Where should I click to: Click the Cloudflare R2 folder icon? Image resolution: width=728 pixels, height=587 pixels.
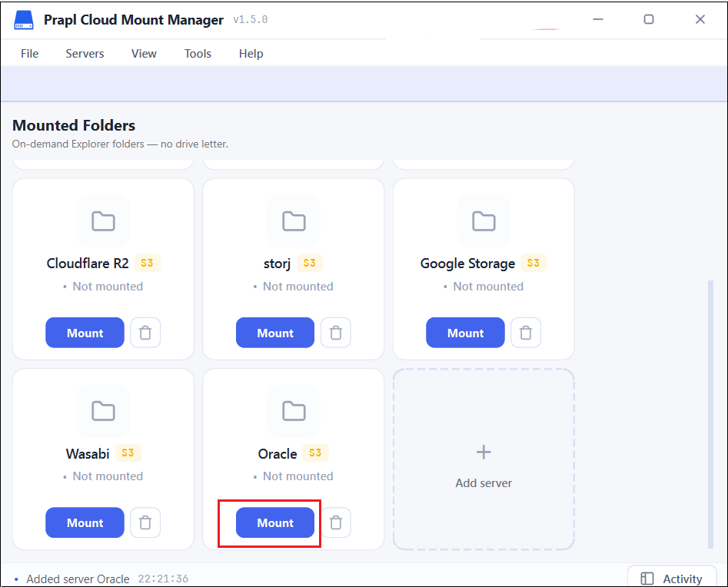coord(103,221)
